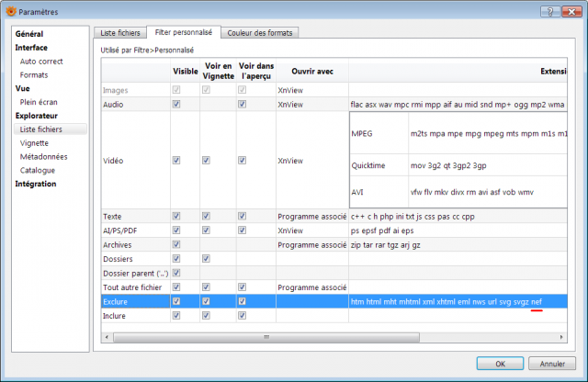Click the AVI extensions vfw flv mkv
The width and height of the screenshot is (588, 382).
pyautogui.click(x=471, y=192)
